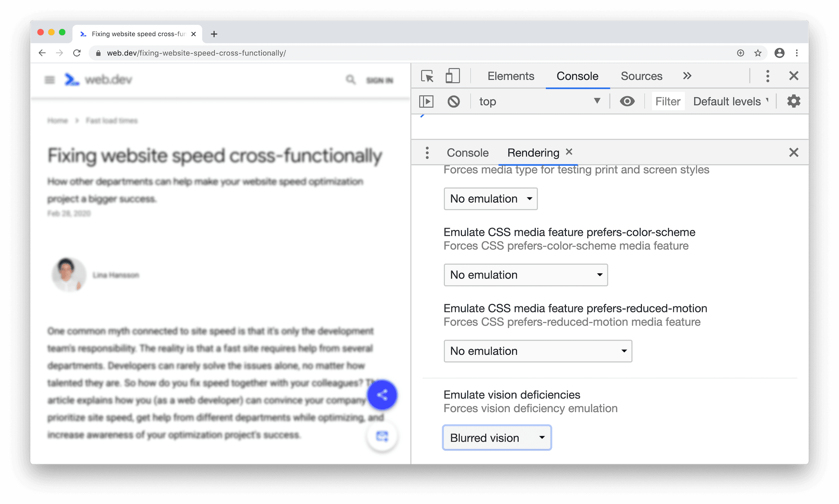Click the share button floating icon
Screen dimensions: 839x504
(382, 395)
